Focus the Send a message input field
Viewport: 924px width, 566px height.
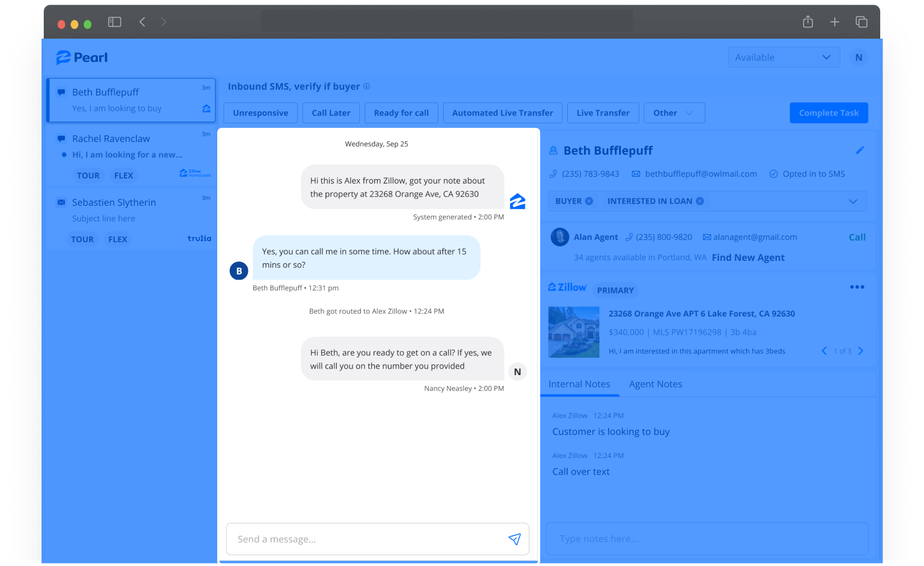click(x=378, y=539)
